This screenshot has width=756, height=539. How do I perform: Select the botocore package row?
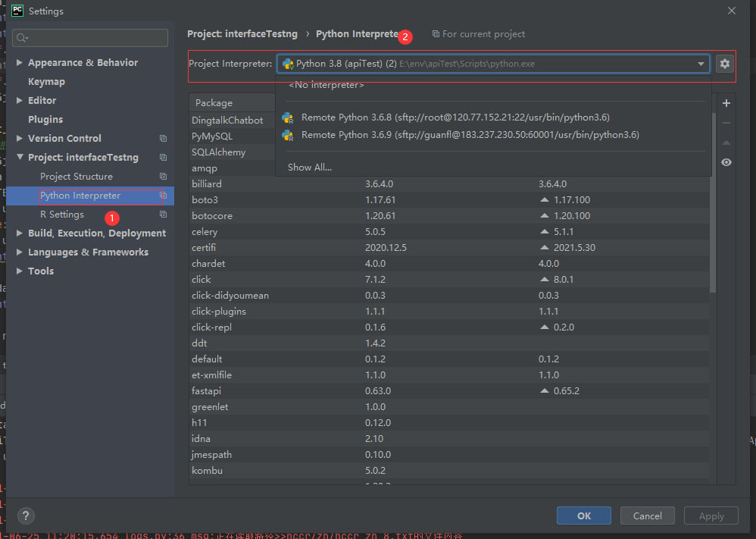(449, 216)
